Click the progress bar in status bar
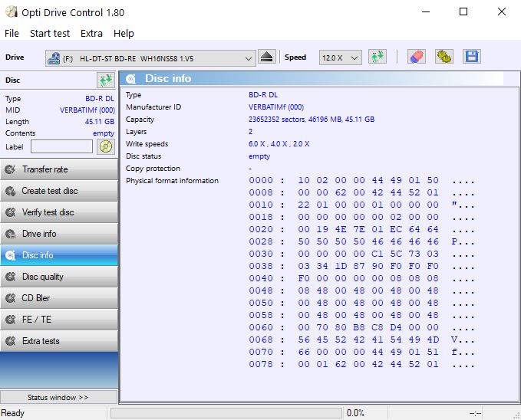521x420 pixels. point(226,413)
